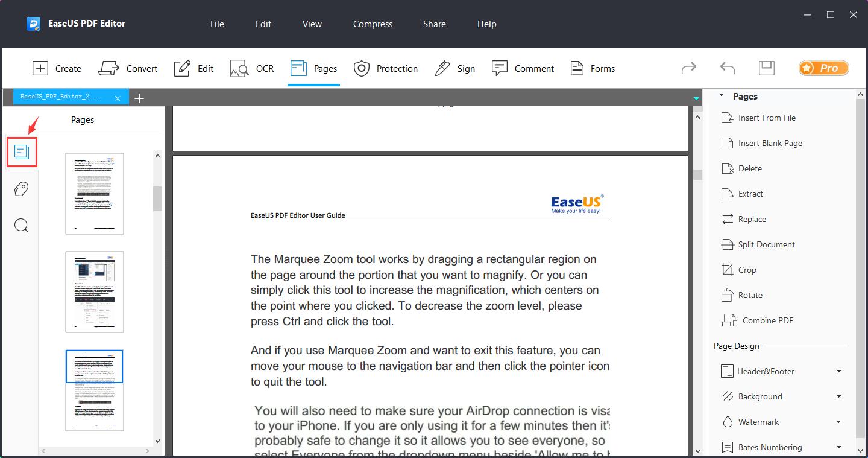
Task: Click the Pro upgrade badge
Action: 824,68
